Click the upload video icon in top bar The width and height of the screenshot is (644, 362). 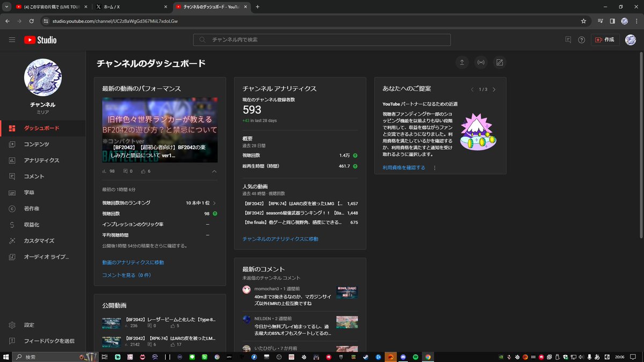point(462,62)
